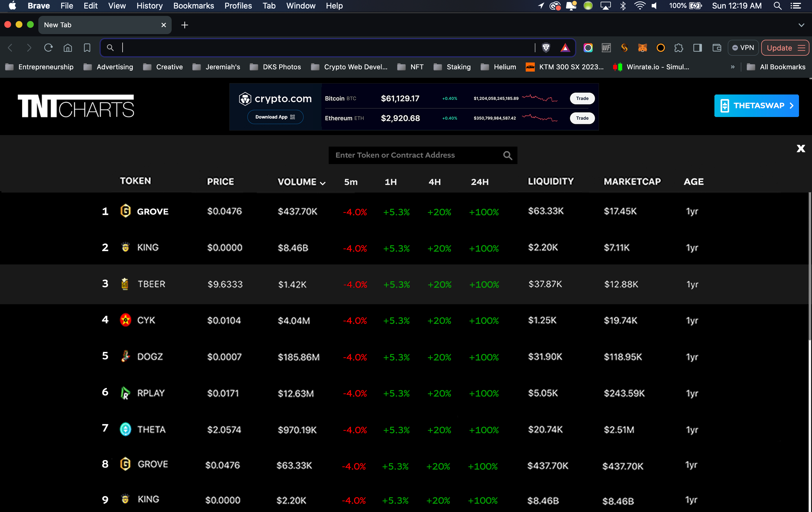Open the tab search dropdown arrow
Viewport: 812px width, 512px height.
[801, 25]
